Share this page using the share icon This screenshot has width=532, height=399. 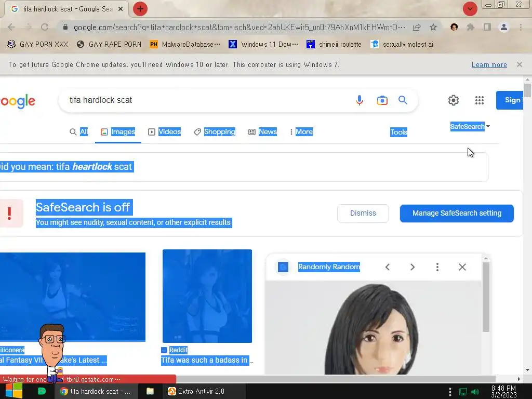click(x=417, y=27)
